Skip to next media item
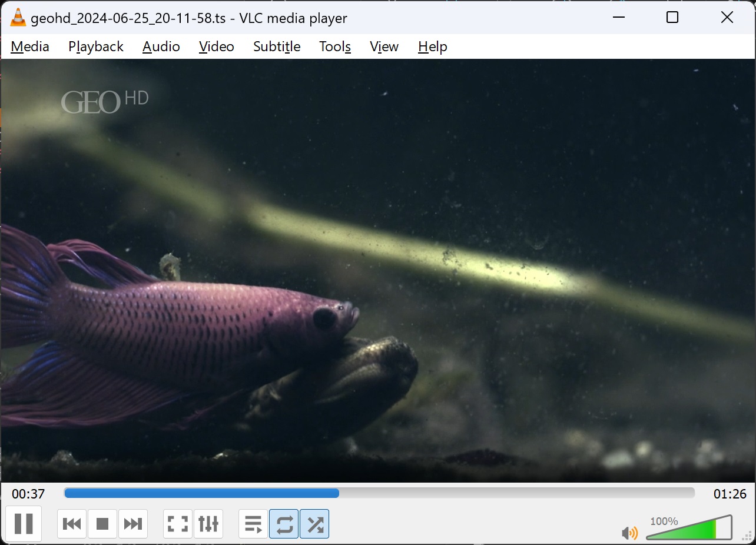 pos(133,523)
